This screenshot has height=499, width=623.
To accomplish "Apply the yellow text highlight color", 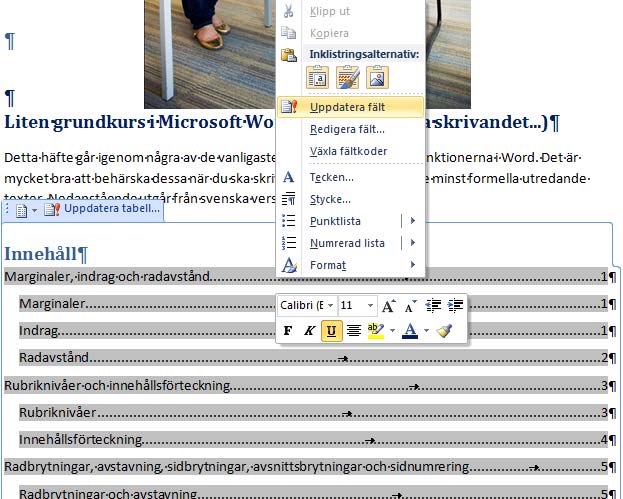I will 376,330.
